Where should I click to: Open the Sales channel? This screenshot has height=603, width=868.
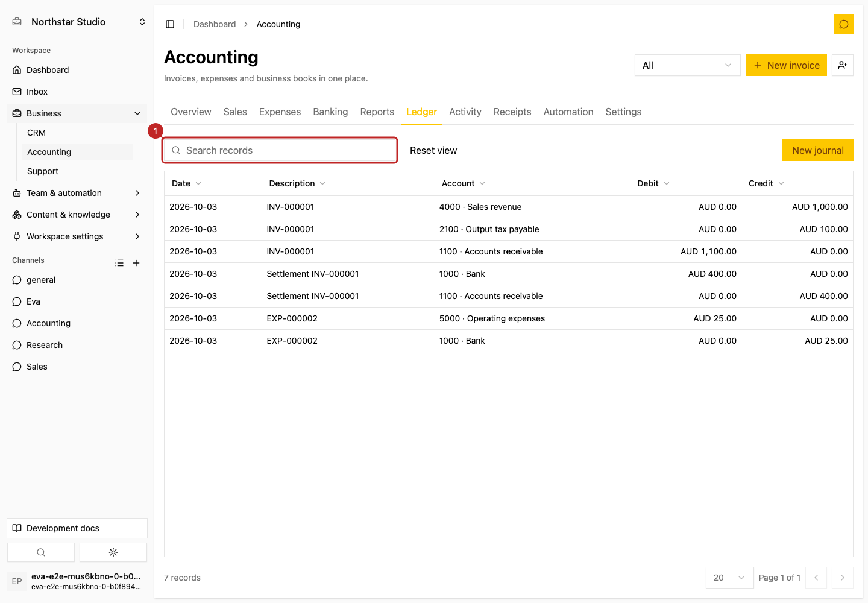77,367
